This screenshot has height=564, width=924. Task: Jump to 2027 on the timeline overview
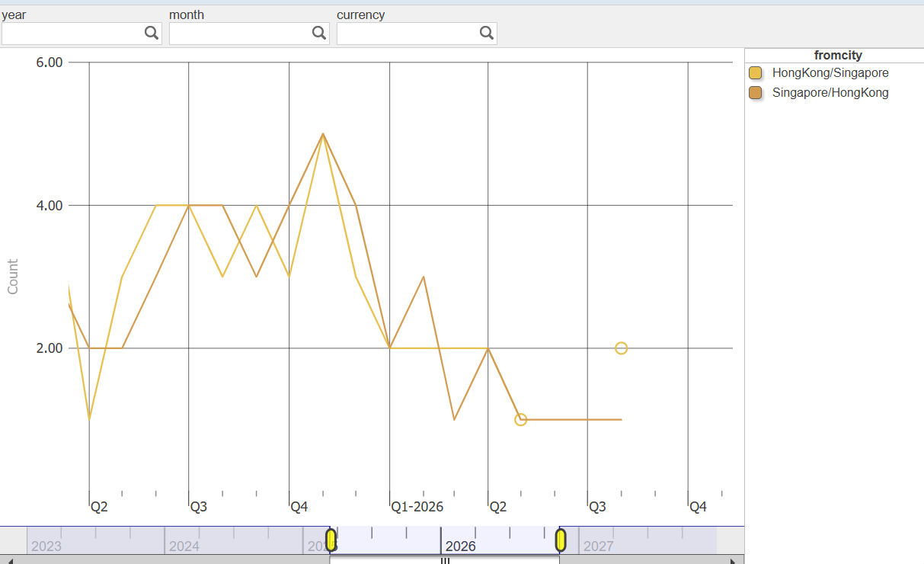[599, 546]
